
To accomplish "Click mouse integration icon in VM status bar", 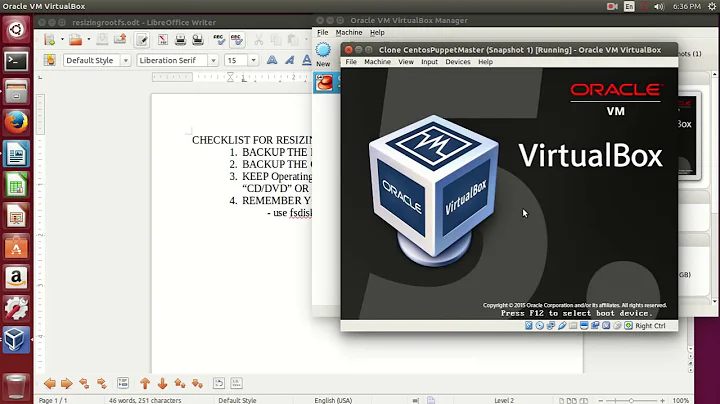I will pos(617,325).
